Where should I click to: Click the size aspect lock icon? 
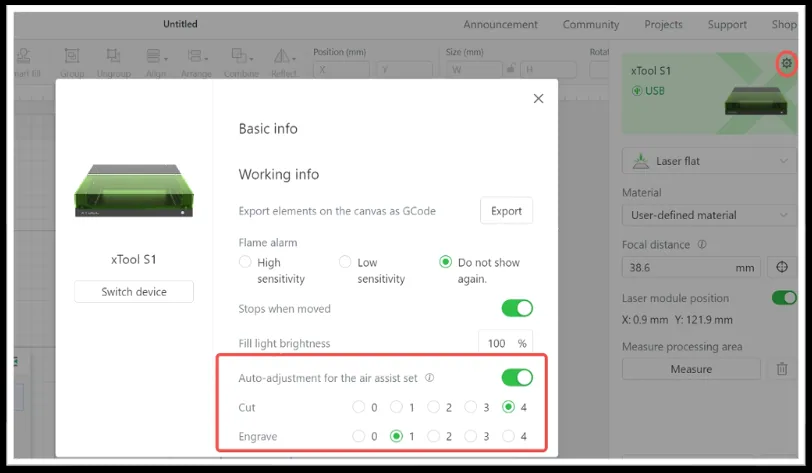click(x=511, y=69)
